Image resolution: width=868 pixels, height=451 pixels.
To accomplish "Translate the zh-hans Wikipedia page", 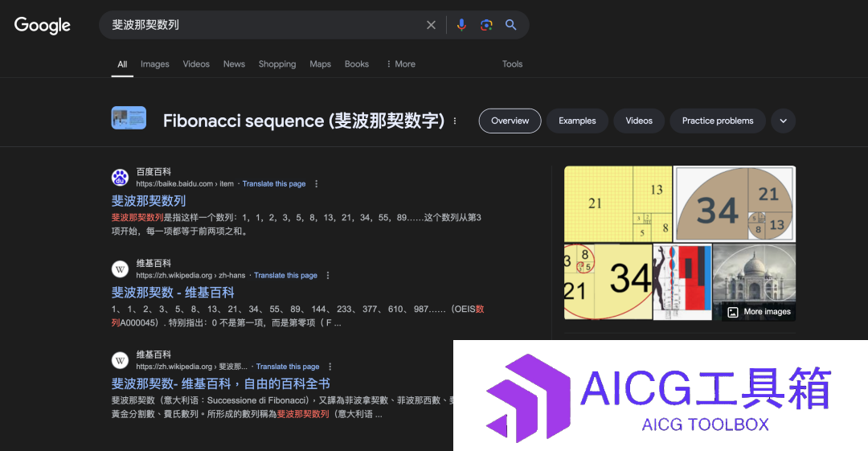I will click(x=285, y=276).
